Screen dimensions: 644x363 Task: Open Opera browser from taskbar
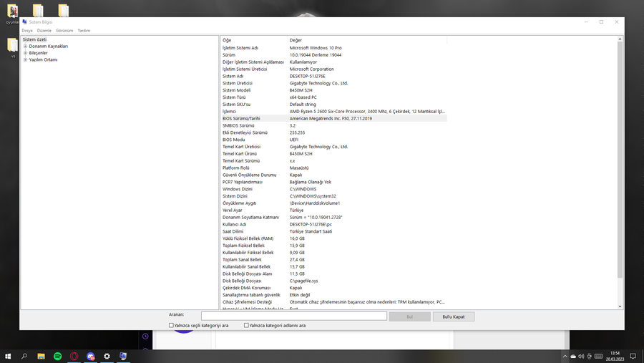pyautogui.click(x=74, y=357)
